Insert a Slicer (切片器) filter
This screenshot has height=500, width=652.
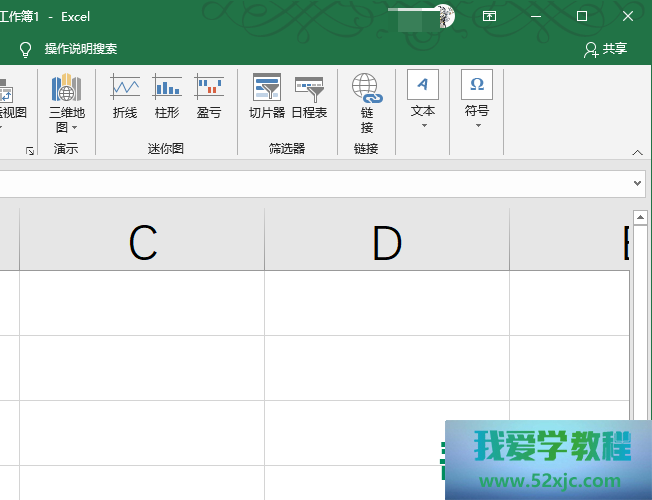tap(267, 97)
